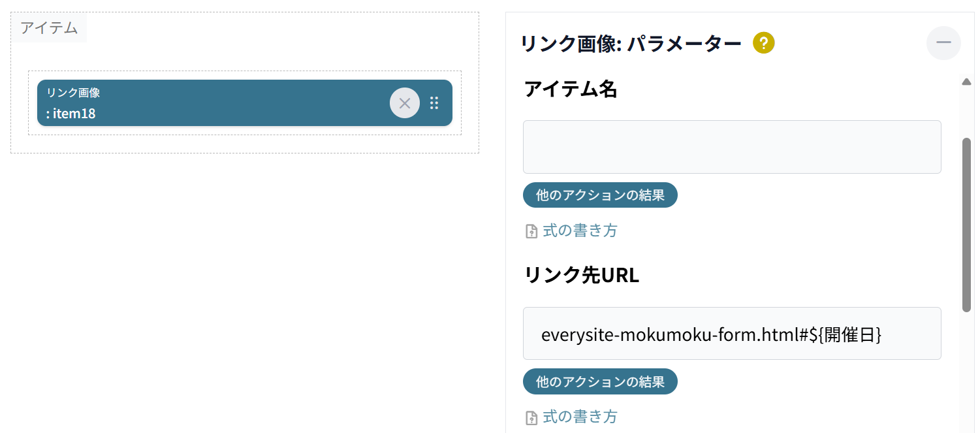980x433 pixels.
Task: Click the scroll up arrow in the panel
Action: click(x=967, y=82)
